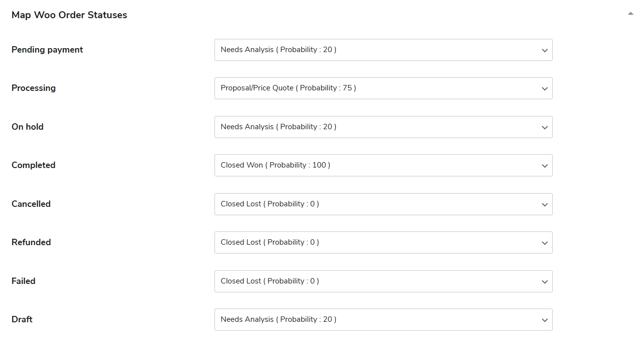Open the Failed status mapping dropdown

tap(383, 281)
